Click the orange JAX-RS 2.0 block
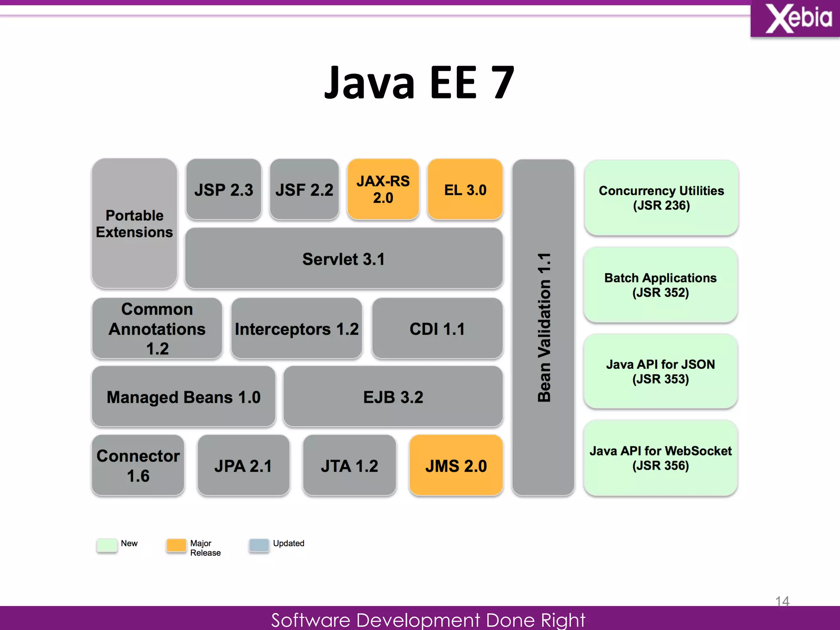The height and width of the screenshot is (630, 840). [383, 189]
